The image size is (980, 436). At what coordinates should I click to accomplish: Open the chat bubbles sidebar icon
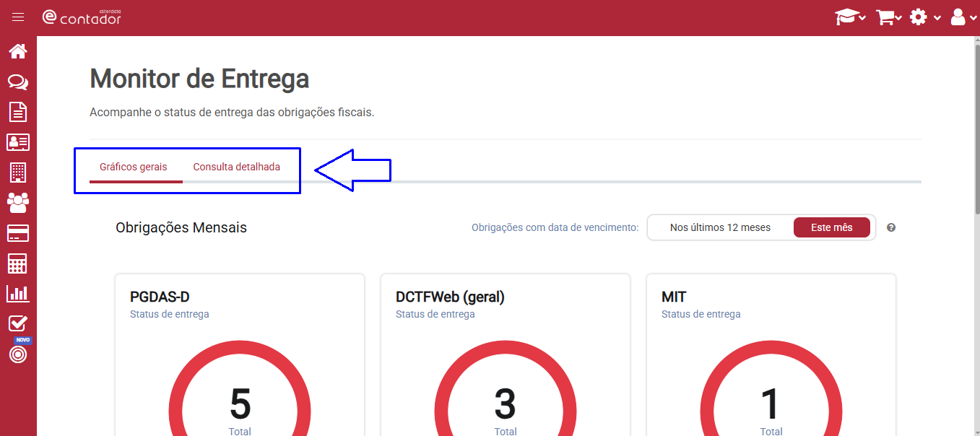point(18,82)
